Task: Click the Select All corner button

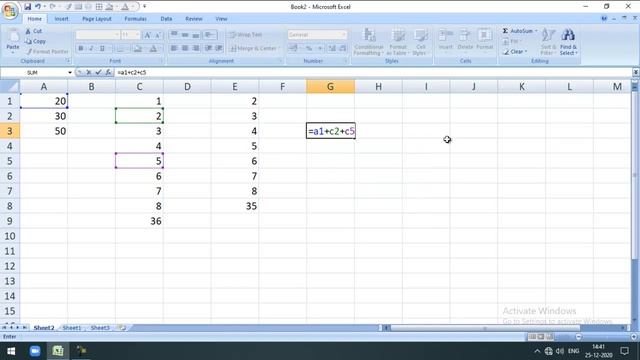Action: (9, 87)
